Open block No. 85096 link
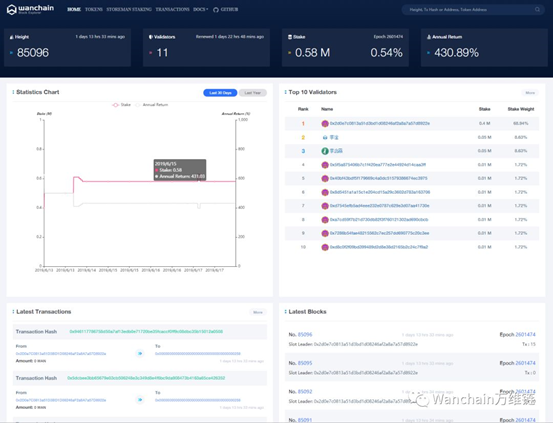 coord(305,334)
